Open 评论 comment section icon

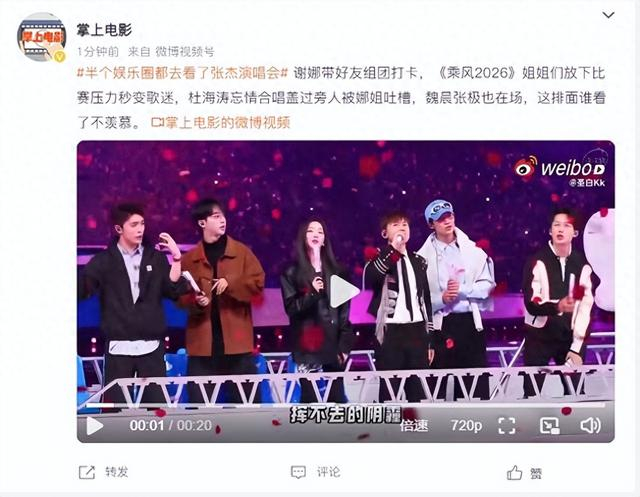coord(298,473)
